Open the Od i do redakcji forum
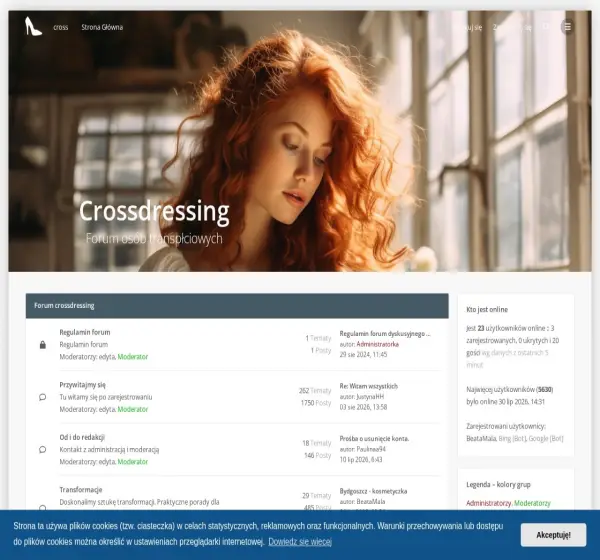This screenshot has width=600, height=560. pos(82,437)
